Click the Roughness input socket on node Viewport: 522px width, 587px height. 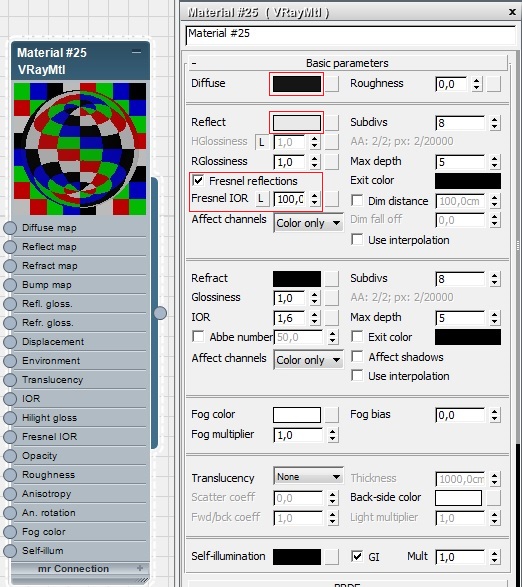coord(10,475)
